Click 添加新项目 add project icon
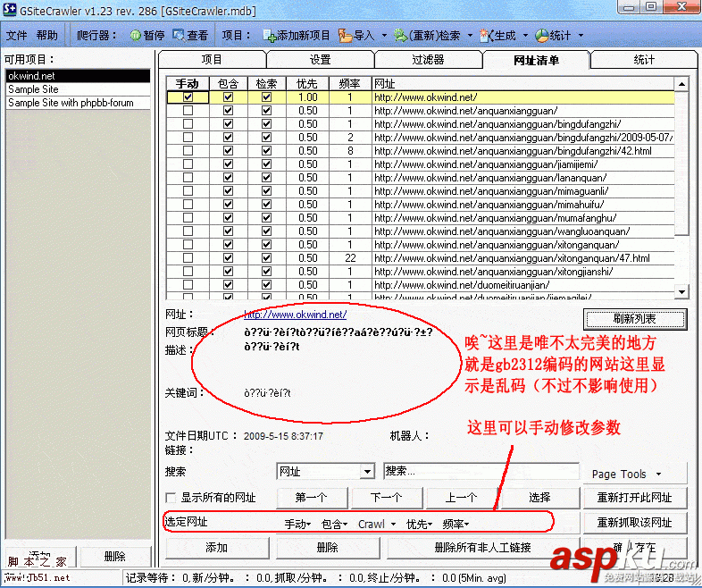This screenshot has height=588, width=702. [x=270, y=36]
